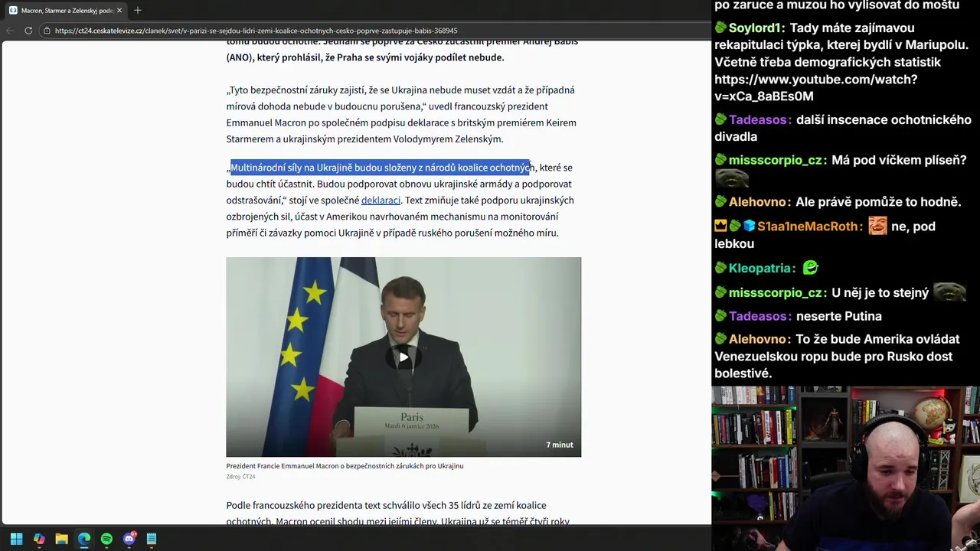The image size is (980, 551).
Task: Go back with the browser back arrow
Action: tap(9, 31)
